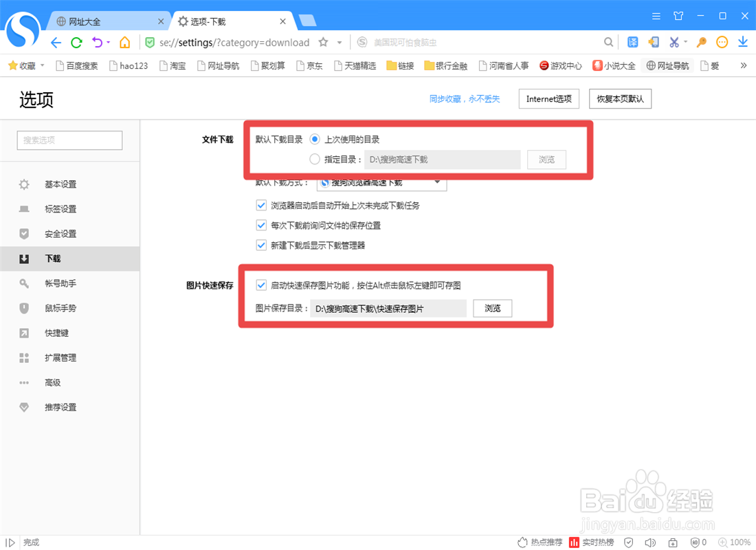756x550 pixels.
Task: Click inside the settings search box
Action: pos(69,140)
